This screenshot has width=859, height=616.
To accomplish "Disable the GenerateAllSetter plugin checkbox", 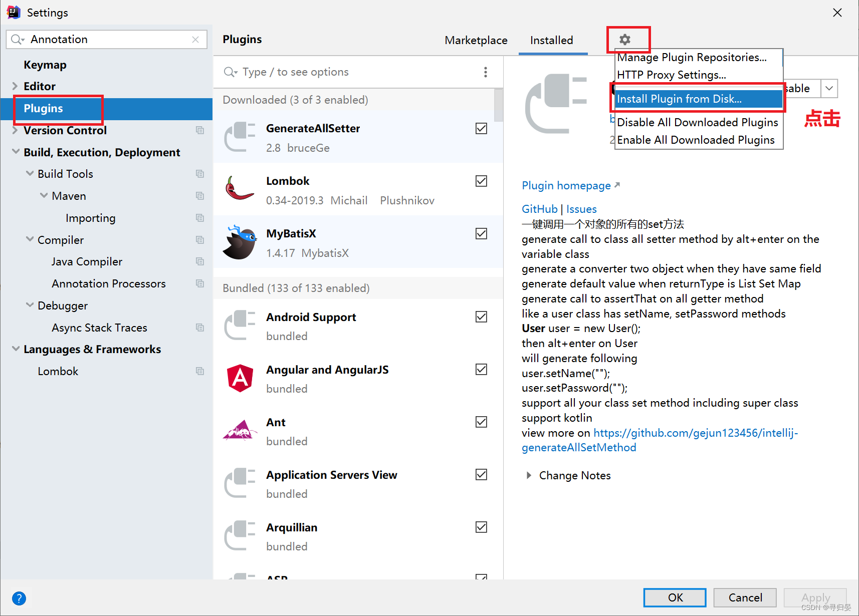I will click(x=481, y=129).
